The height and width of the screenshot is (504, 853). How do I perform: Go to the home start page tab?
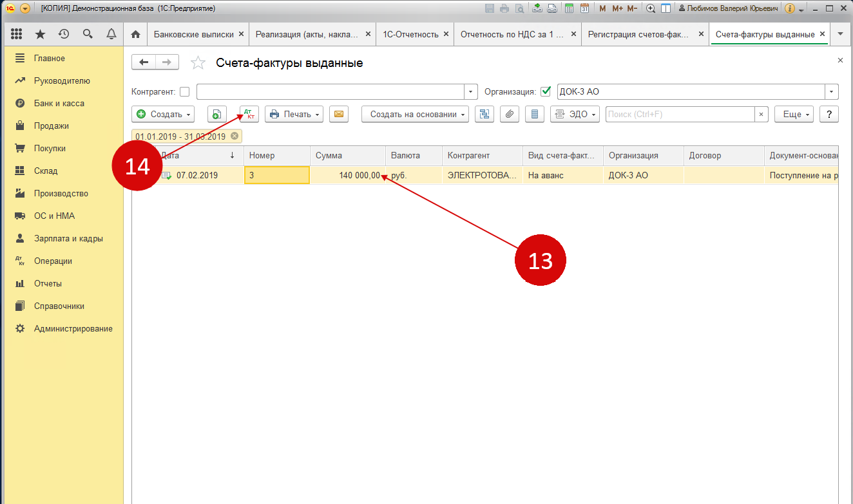pyautogui.click(x=135, y=34)
